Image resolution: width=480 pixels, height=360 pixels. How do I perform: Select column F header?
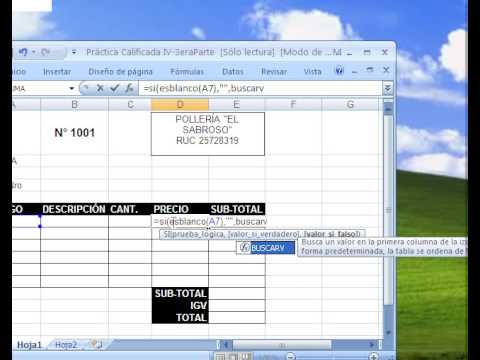[x=293, y=105]
